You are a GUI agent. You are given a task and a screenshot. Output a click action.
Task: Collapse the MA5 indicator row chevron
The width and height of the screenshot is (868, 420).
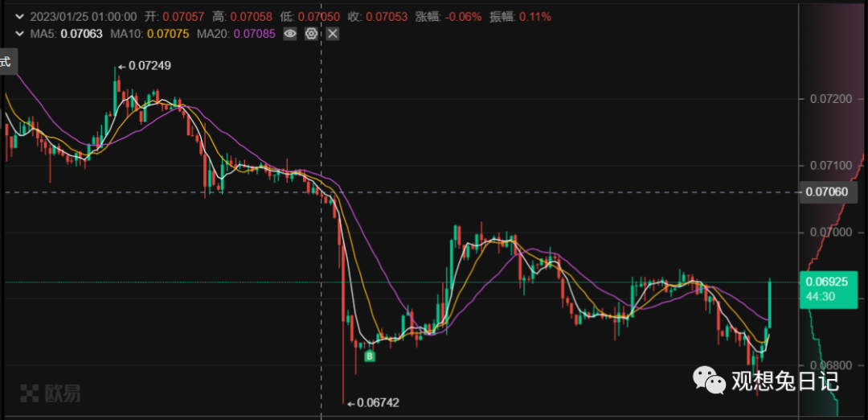point(21,34)
